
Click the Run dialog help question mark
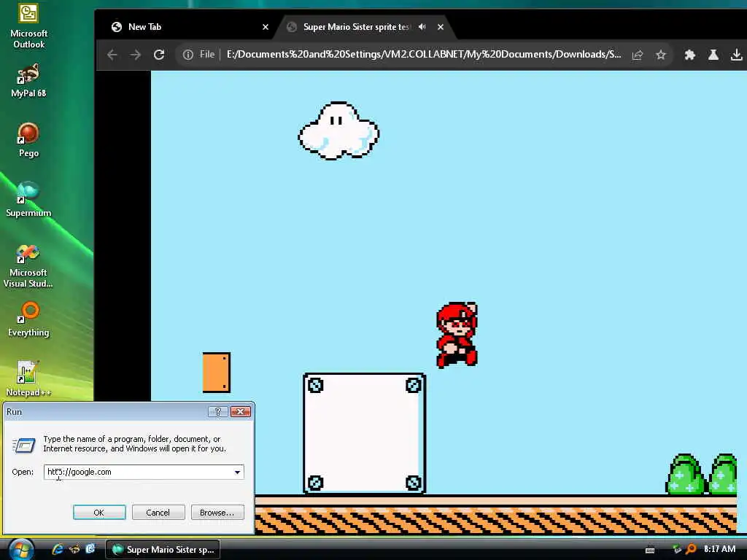218,412
